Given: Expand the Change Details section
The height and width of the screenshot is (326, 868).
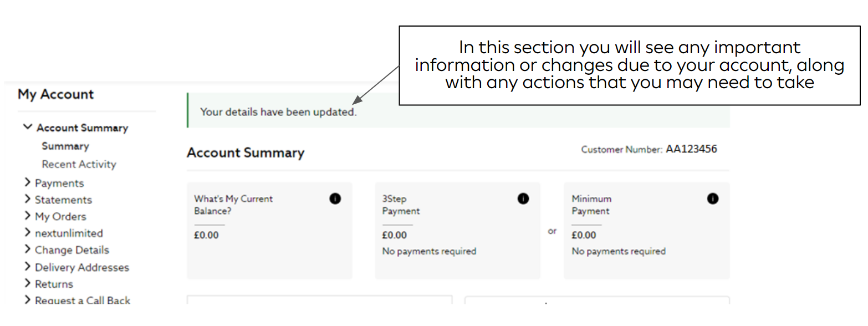Looking at the screenshot, I should pyautogui.click(x=28, y=249).
